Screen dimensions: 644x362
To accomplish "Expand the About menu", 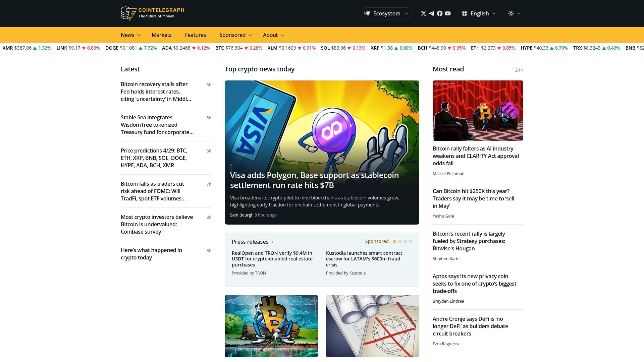I will [273, 35].
